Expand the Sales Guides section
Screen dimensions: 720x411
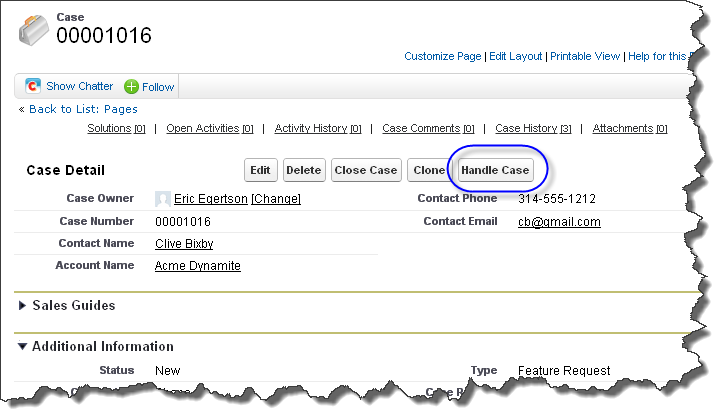22,305
